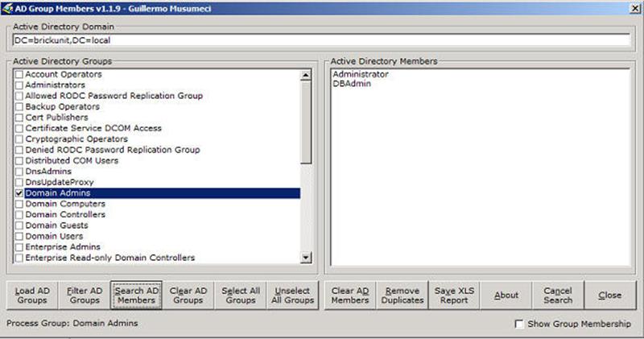644x339 pixels.
Task: Check Certificate Service DCOM Access checkbox
Action: click(19, 129)
